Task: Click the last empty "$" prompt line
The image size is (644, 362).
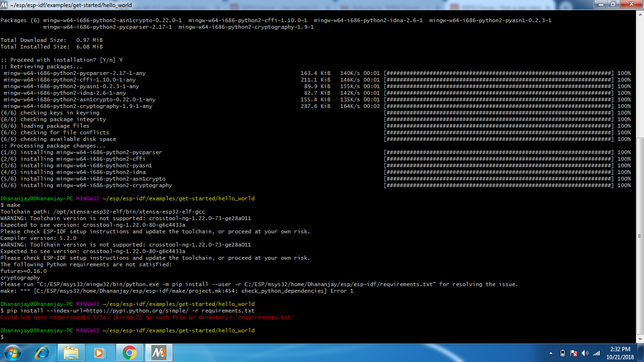Action: point(2,337)
